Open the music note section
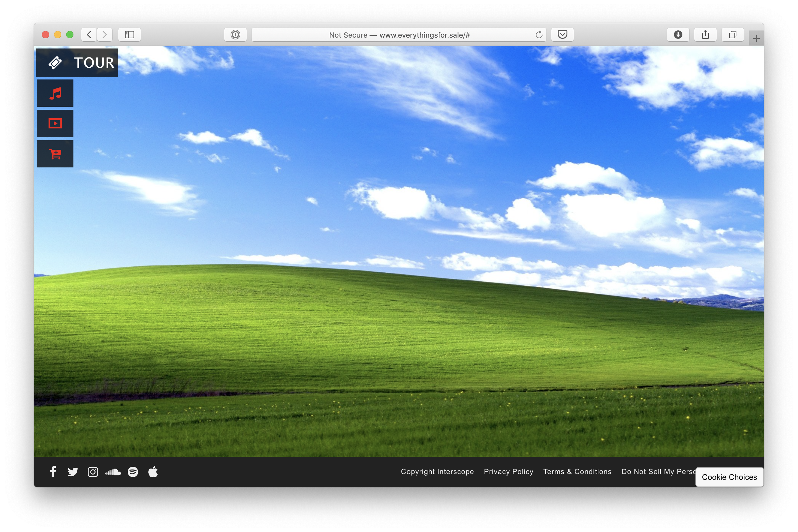This screenshot has height=532, width=798. click(x=55, y=93)
